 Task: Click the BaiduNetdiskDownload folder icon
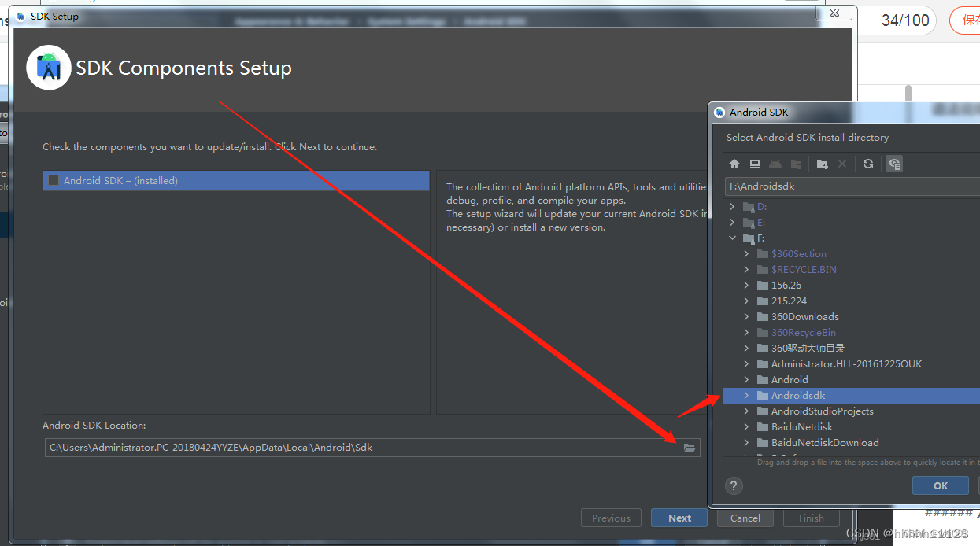pyautogui.click(x=762, y=443)
